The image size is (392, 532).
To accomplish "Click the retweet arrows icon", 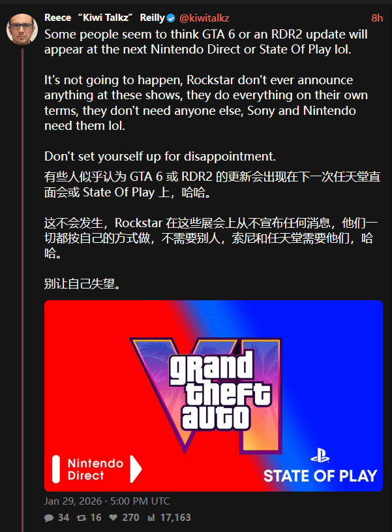I will point(82,518).
